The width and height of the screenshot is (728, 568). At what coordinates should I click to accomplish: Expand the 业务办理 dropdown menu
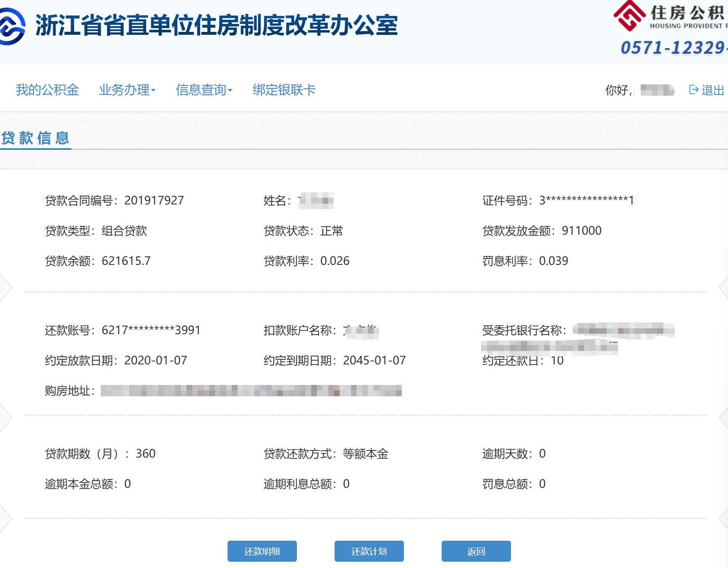(x=127, y=89)
